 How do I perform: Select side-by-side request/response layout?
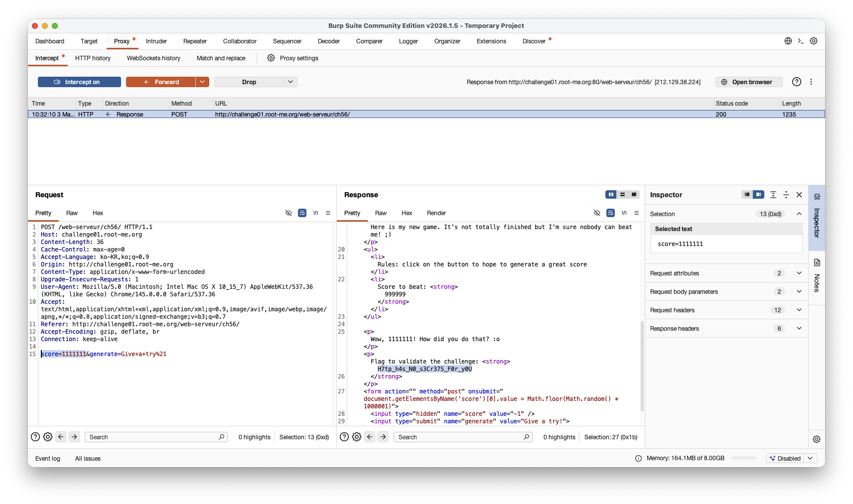pos(611,194)
